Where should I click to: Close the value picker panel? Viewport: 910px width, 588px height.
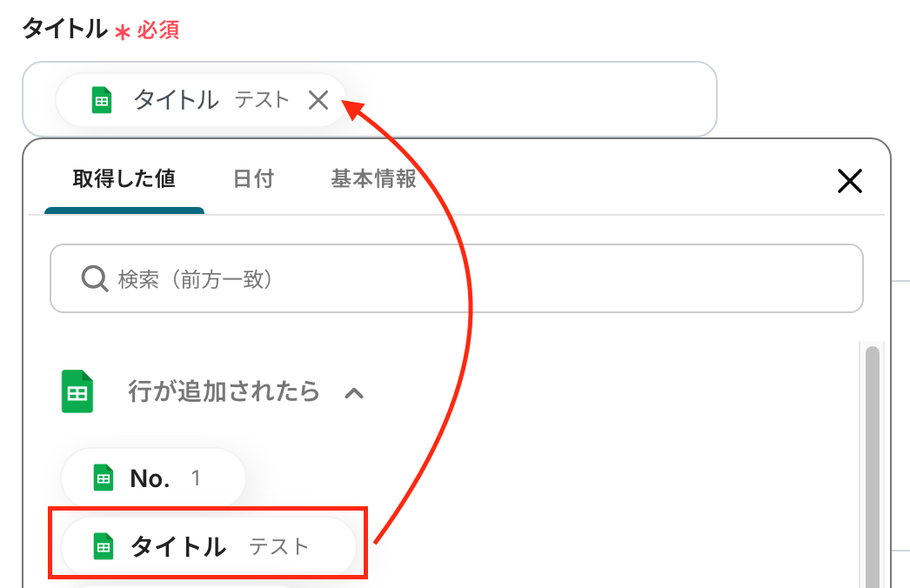click(849, 181)
